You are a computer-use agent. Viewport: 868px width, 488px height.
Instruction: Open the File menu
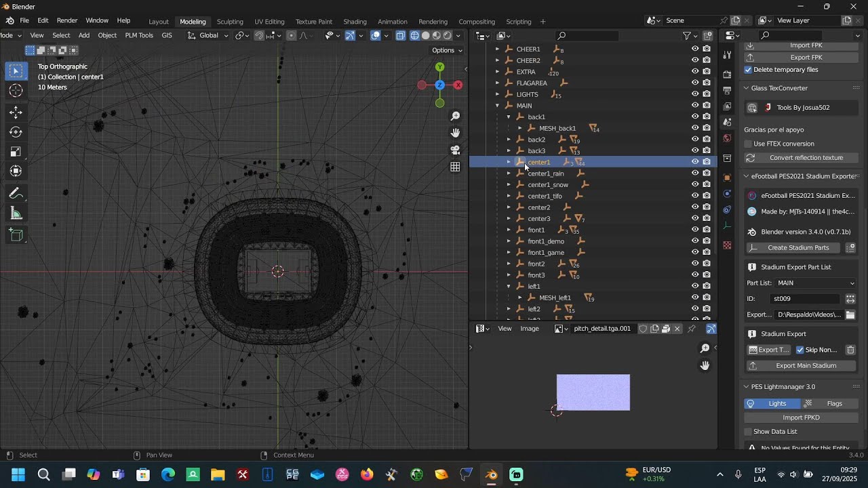(24, 21)
